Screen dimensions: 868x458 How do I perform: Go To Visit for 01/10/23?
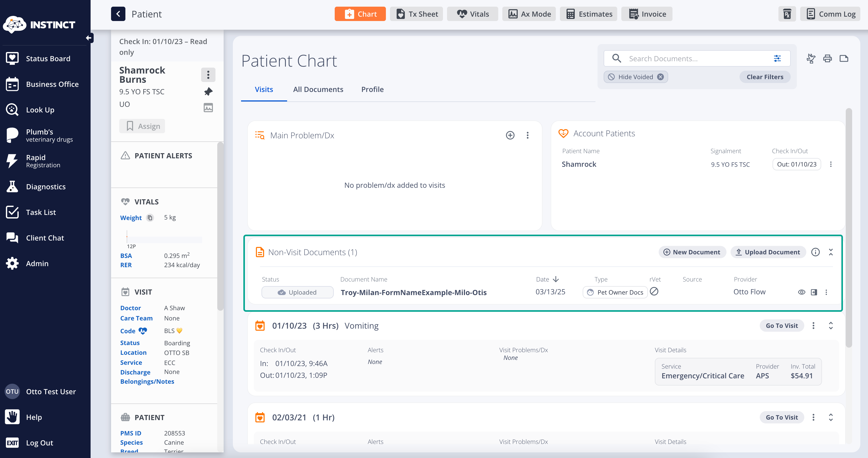click(x=782, y=326)
